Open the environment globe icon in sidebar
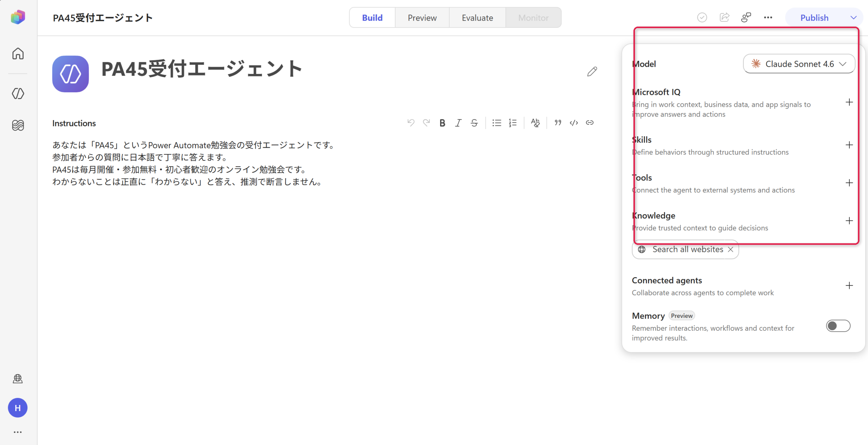Viewport: 868px width, 445px height. click(18, 379)
